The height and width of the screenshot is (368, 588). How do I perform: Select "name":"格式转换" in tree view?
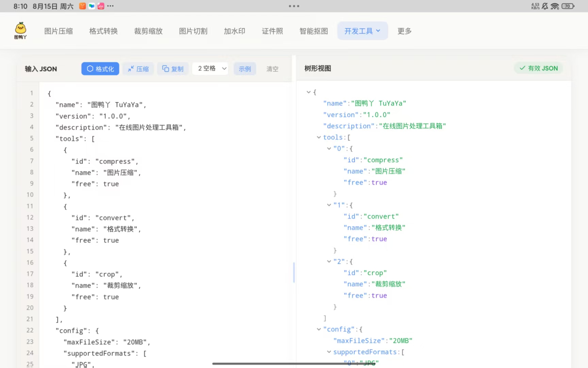374,228
